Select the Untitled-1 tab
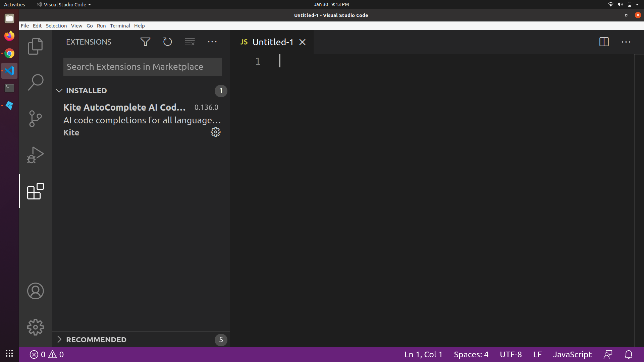Screen dimensions: 644x362 (272, 42)
